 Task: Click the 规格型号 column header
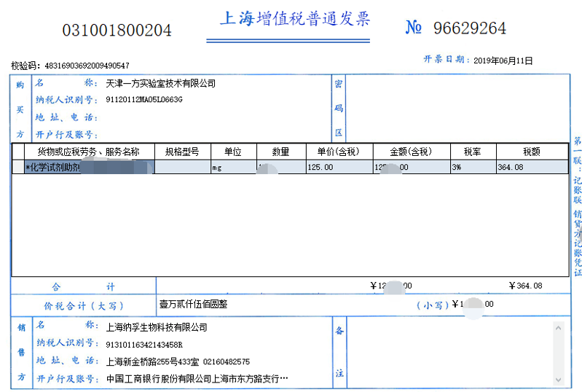(182, 152)
